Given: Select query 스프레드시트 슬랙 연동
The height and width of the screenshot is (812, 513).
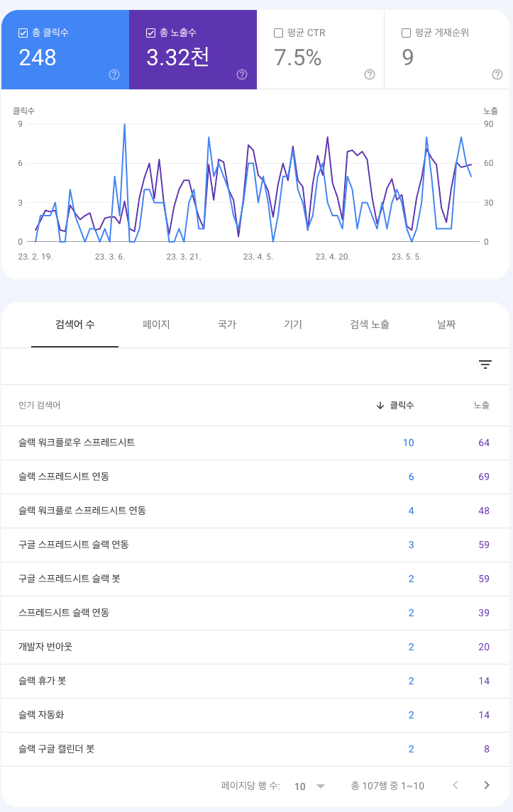Looking at the screenshot, I should [64, 613].
